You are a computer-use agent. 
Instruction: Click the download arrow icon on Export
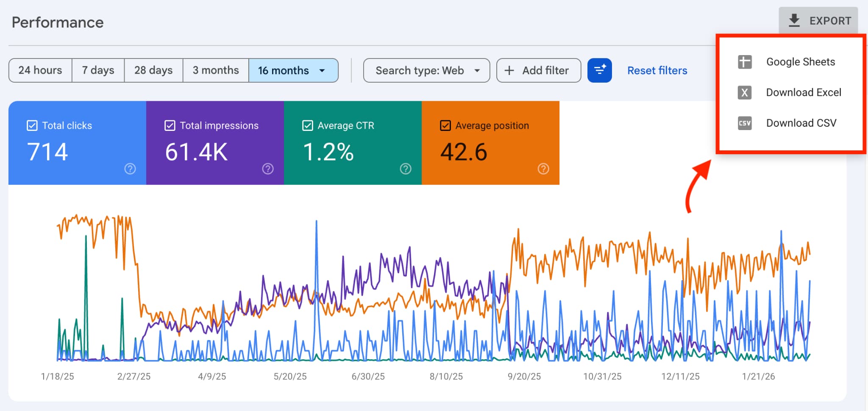(x=794, y=20)
